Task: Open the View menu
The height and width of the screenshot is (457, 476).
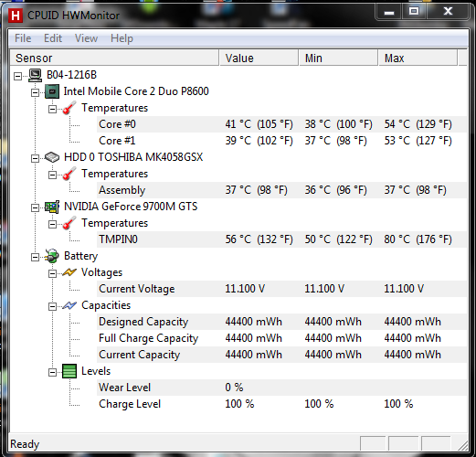Action: [86, 38]
